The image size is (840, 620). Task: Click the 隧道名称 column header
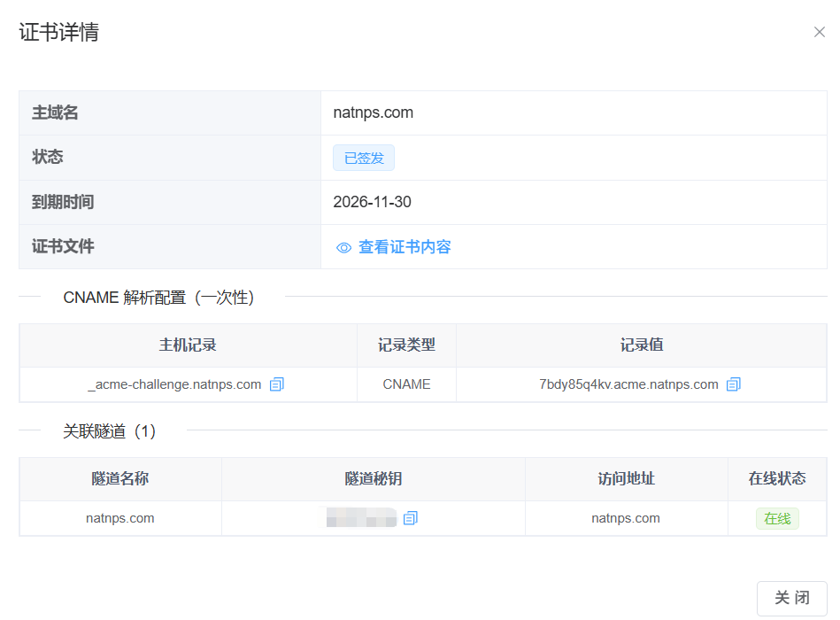tap(120, 478)
